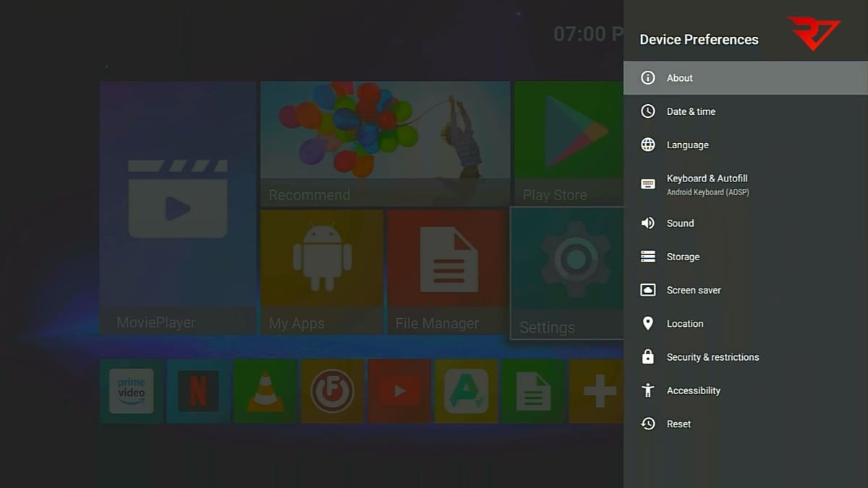Open the My Apps tile
The width and height of the screenshot is (868, 488).
pos(322,272)
